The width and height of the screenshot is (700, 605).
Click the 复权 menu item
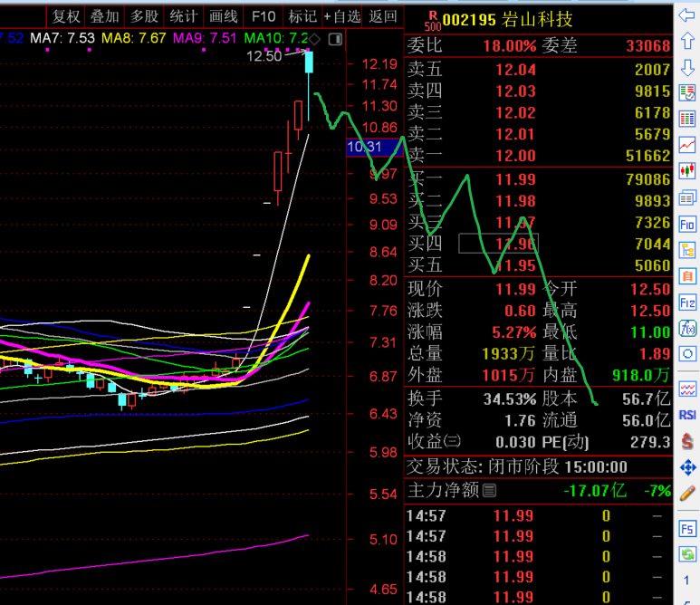point(65,16)
